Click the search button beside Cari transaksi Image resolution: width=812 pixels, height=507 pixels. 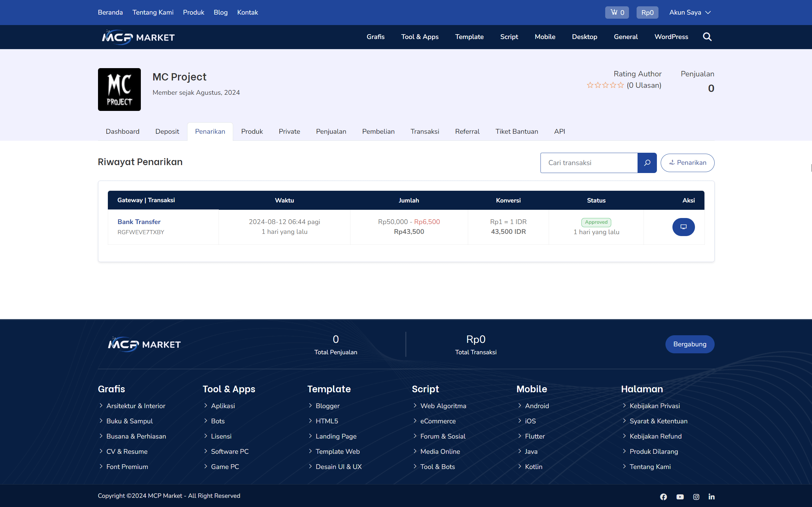[x=647, y=163]
